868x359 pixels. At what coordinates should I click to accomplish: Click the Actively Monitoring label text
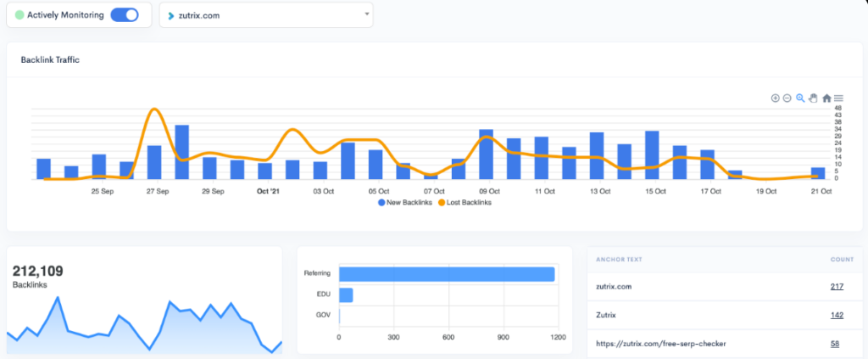65,15
